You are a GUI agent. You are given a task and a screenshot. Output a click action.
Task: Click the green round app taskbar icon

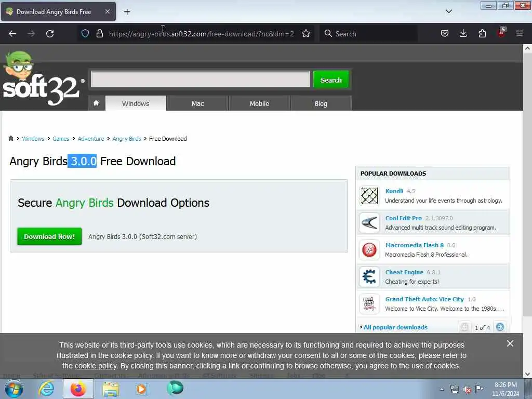(x=175, y=388)
